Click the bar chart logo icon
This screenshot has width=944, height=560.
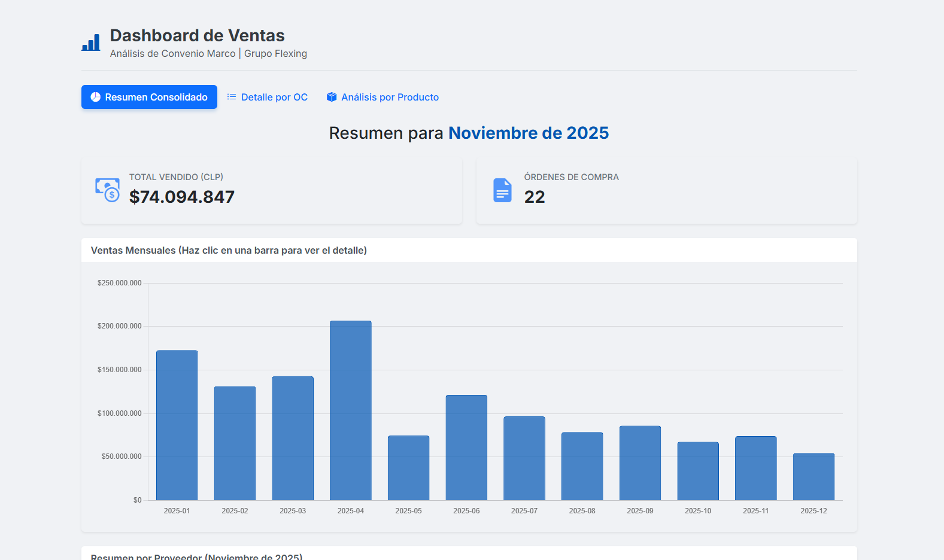[91, 43]
